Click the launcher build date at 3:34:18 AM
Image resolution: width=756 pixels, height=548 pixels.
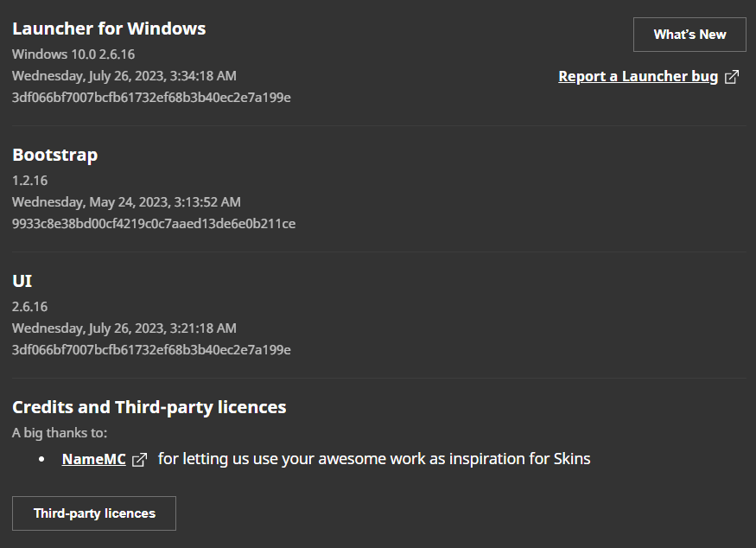pos(124,75)
